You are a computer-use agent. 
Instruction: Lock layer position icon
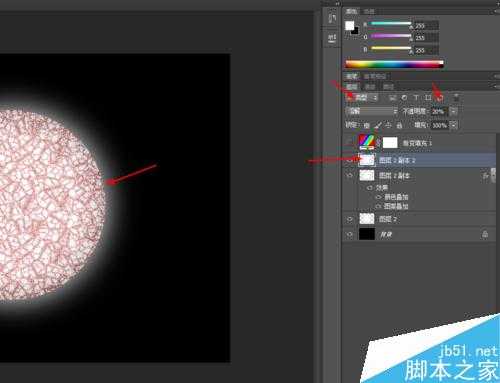388,125
